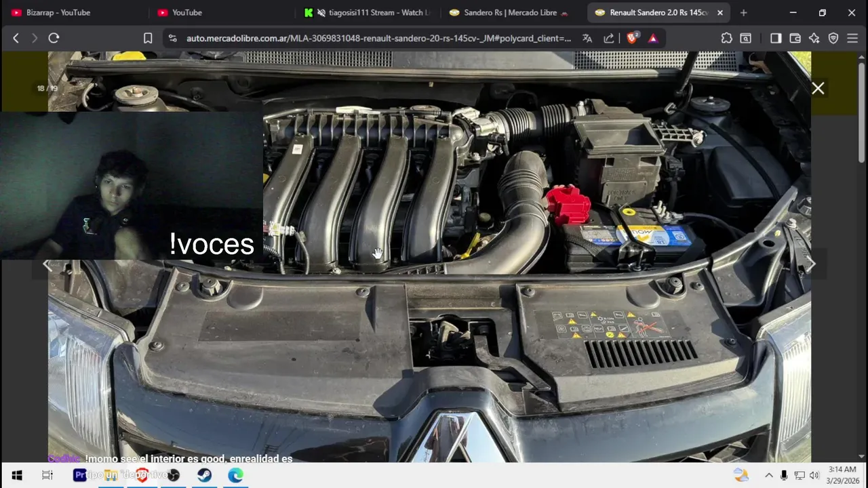Image resolution: width=868 pixels, height=488 pixels.
Task: Open OBS Studio from the taskbar
Action: point(174,475)
